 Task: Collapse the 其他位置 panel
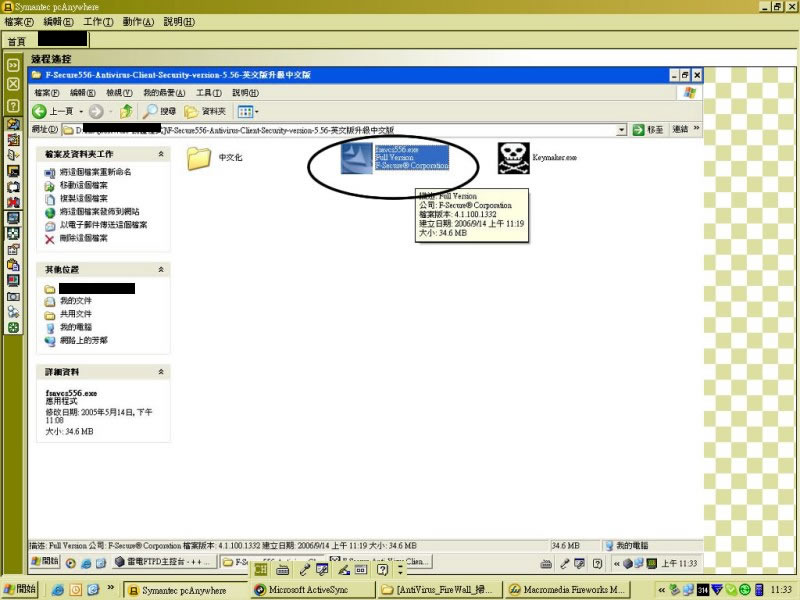pyautogui.click(x=161, y=269)
